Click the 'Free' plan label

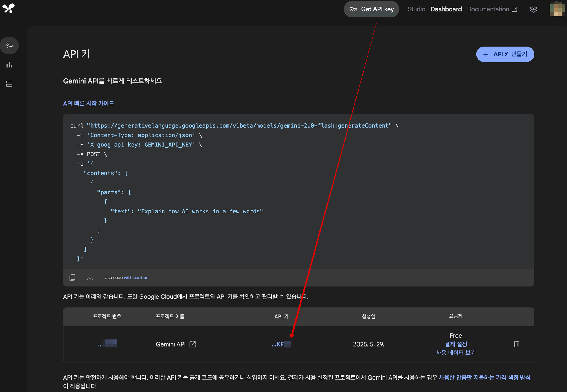[x=456, y=336]
